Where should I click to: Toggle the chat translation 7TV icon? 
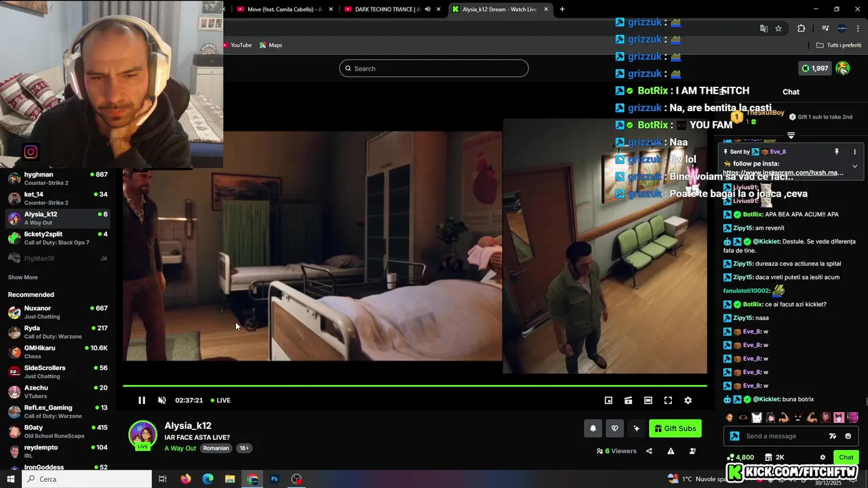pyautogui.click(x=833, y=436)
